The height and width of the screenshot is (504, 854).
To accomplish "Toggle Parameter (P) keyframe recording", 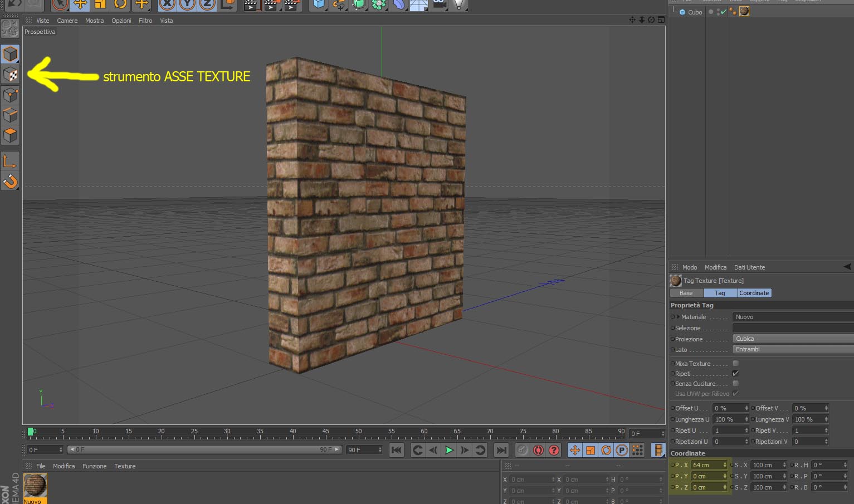I will click(x=622, y=450).
